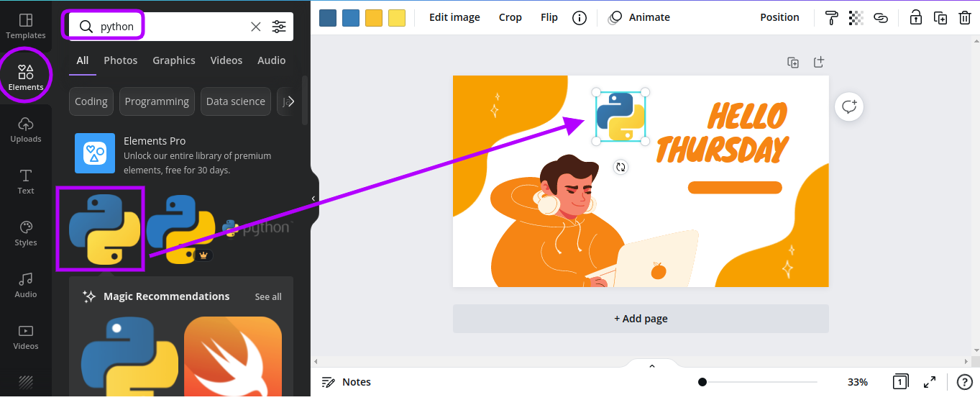
Task: Click the rotate handle below Python logo
Action: click(x=620, y=167)
